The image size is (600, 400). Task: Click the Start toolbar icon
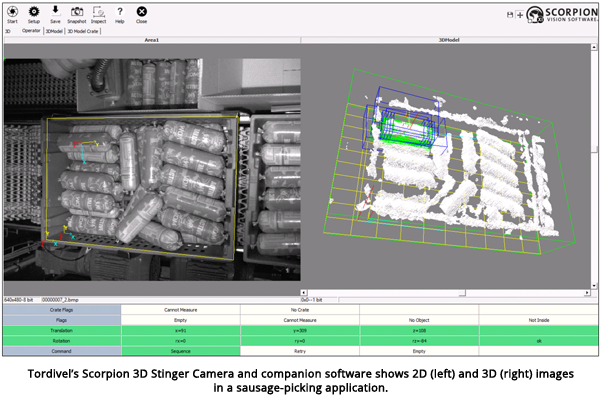click(x=12, y=12)
